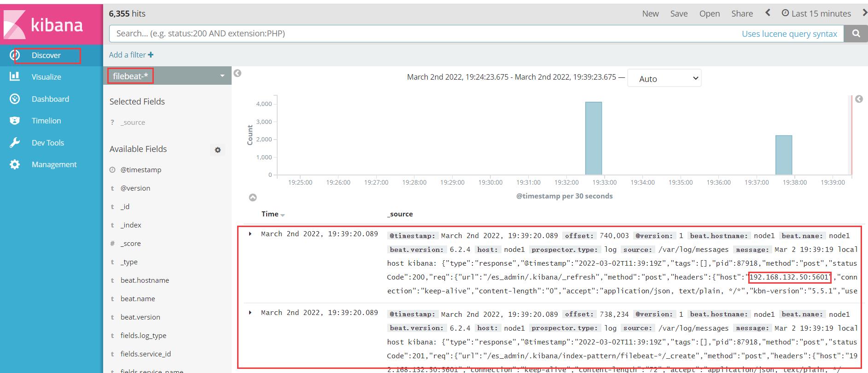Click Share in the top bar
The image size is (868, 373).
pyautogui.click(x=742, y=14)
